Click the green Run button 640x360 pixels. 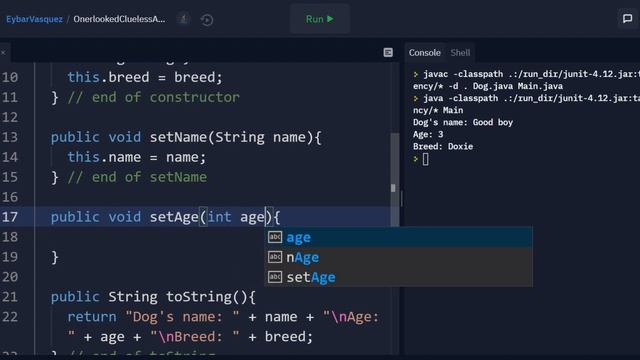(320, 19)
